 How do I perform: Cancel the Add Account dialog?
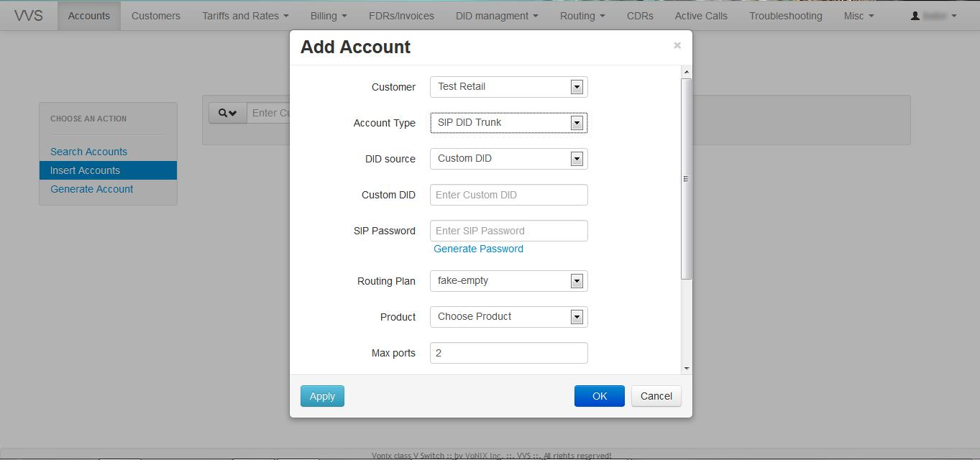[x=656, y=396]
